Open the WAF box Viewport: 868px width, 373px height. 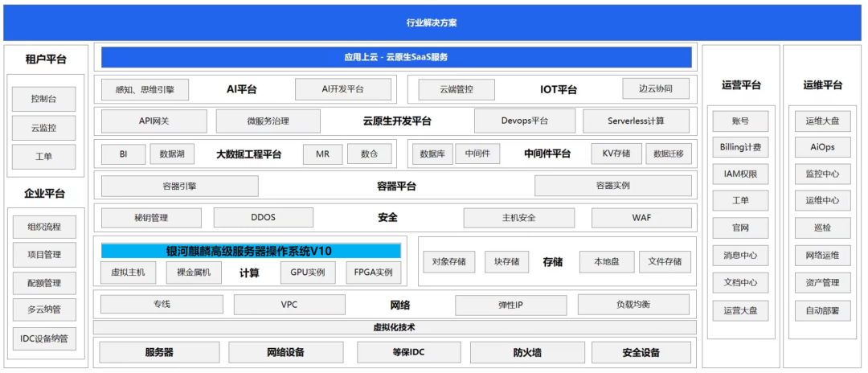point(641,218)
